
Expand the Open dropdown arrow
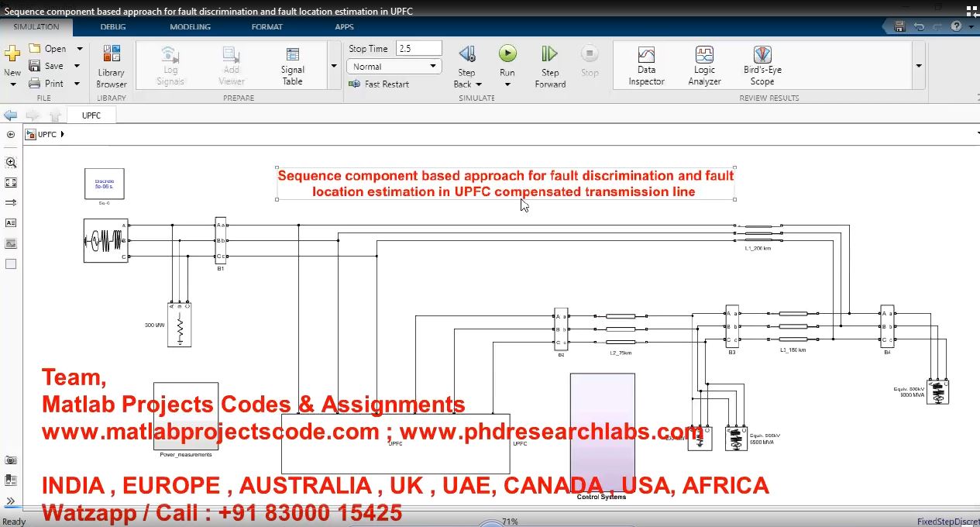pyautogui.click(x=79, y=48)
